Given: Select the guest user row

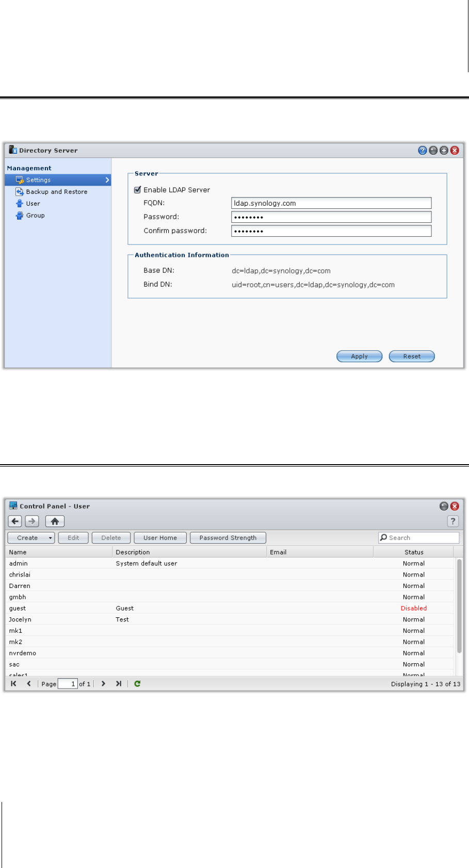Looking at the screenshot, I should 231,609.
